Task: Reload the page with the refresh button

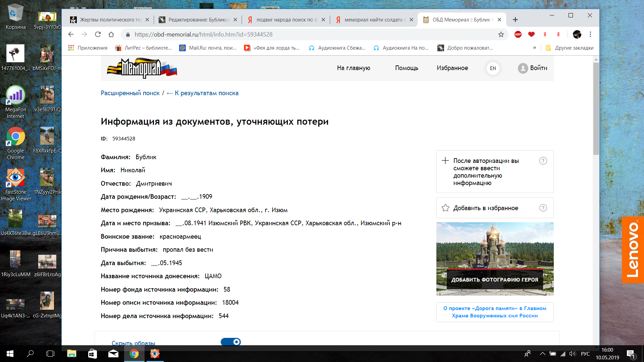Action: (x=98, y=35)
